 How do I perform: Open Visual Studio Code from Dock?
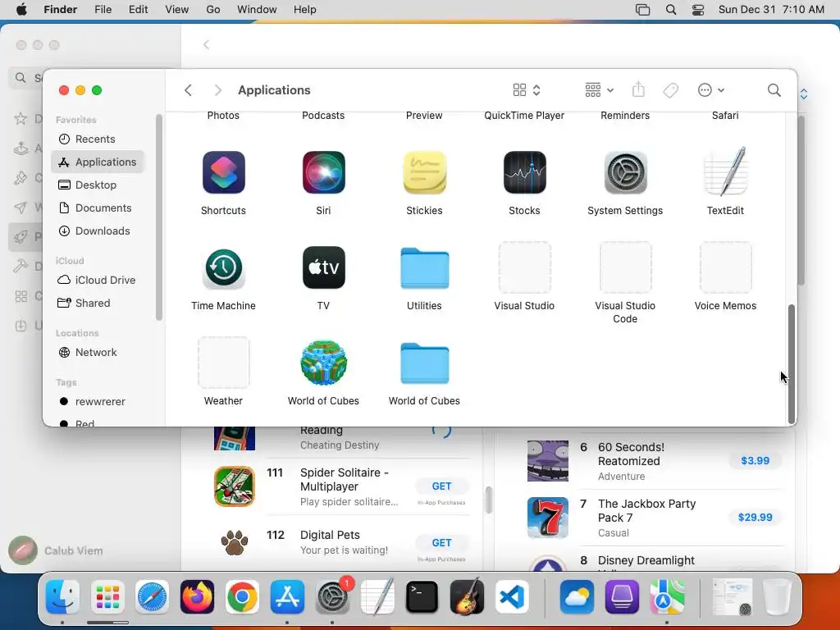click(511, 597)
